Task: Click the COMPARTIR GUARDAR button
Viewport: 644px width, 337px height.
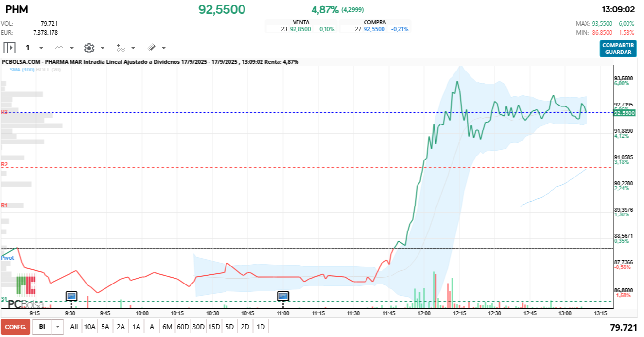Action: coord(618,49)
